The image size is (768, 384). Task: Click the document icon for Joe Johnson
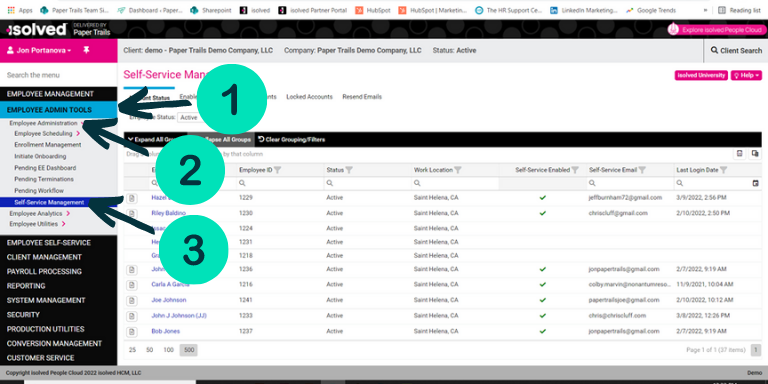pos(131,300)
